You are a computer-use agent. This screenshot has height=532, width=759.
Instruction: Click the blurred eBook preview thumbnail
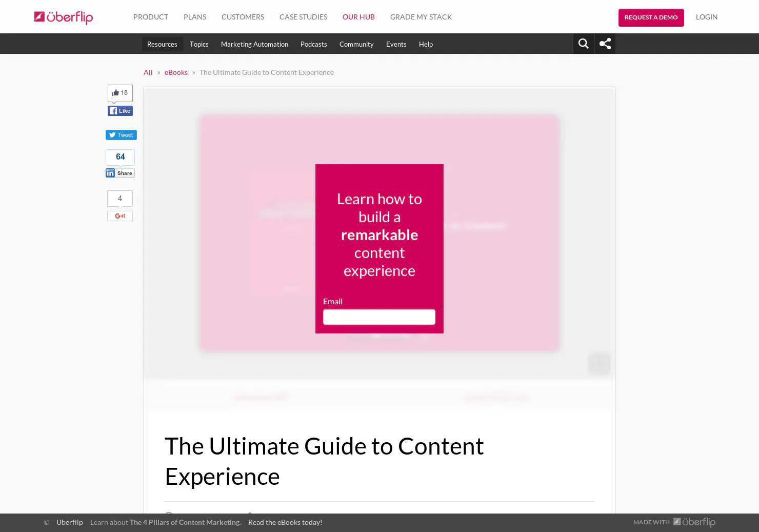pyautogui.click(x=379, y=233)
